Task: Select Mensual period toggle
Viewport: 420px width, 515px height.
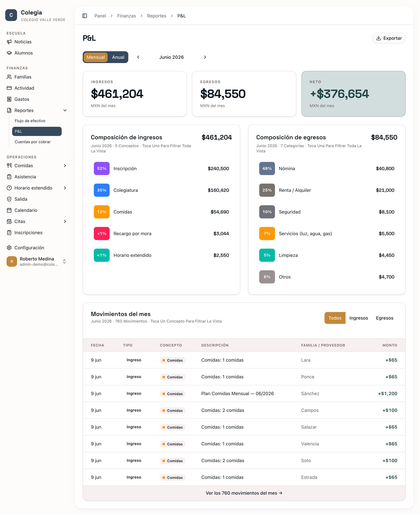Action: pyautogui.click(x=95, y=57)
